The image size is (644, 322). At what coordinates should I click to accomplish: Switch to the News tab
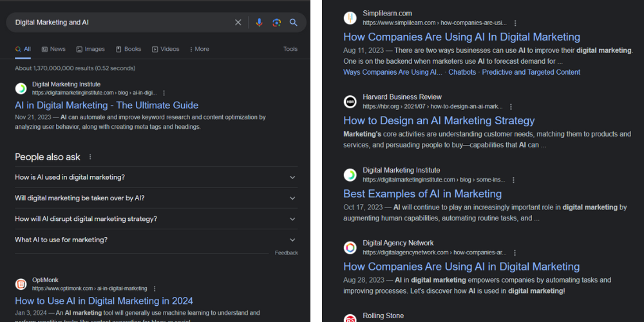coord(53,49)
